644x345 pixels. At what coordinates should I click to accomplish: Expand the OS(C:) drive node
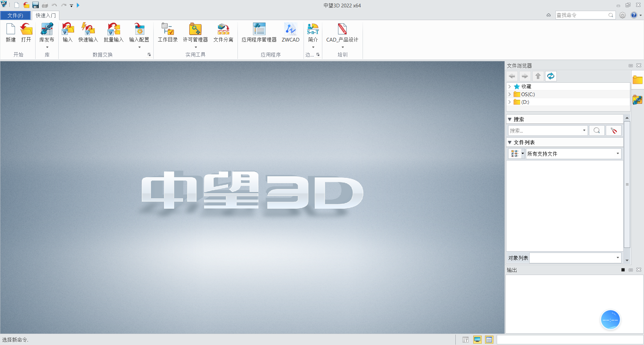pos(509,94)
